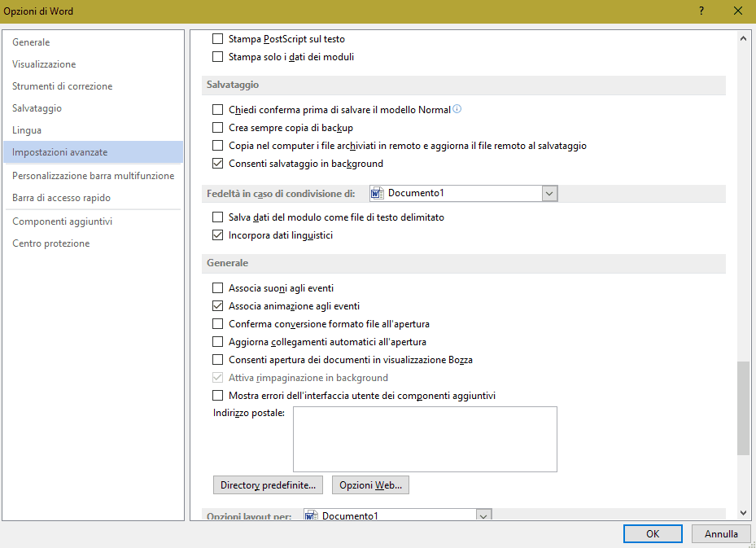Screen dimensions: 756x548
Task: Enable 'Crea sempre copia di backup' checkbox
Action: point(217,128)
